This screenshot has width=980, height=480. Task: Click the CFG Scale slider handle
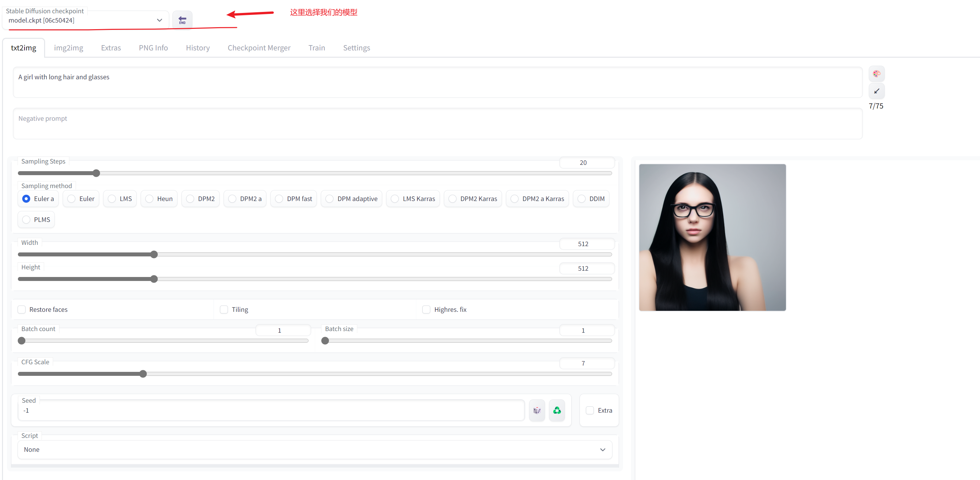[x=143, y=374]
